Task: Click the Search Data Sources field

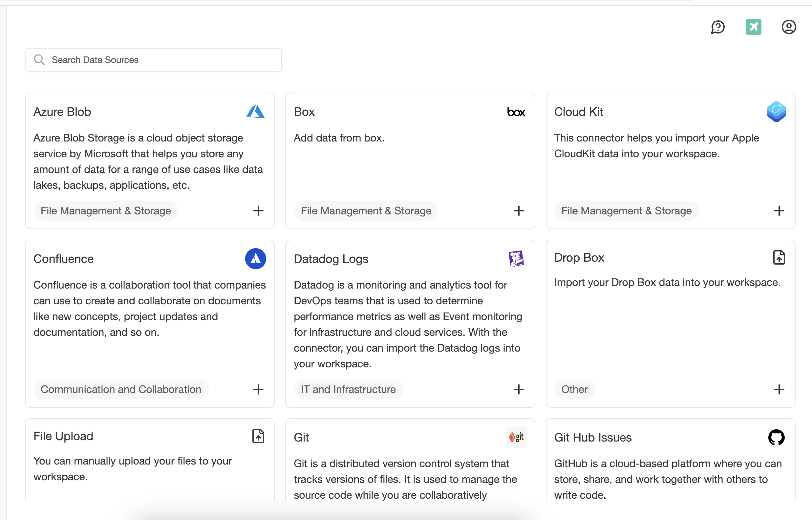Action: [153, 60]
